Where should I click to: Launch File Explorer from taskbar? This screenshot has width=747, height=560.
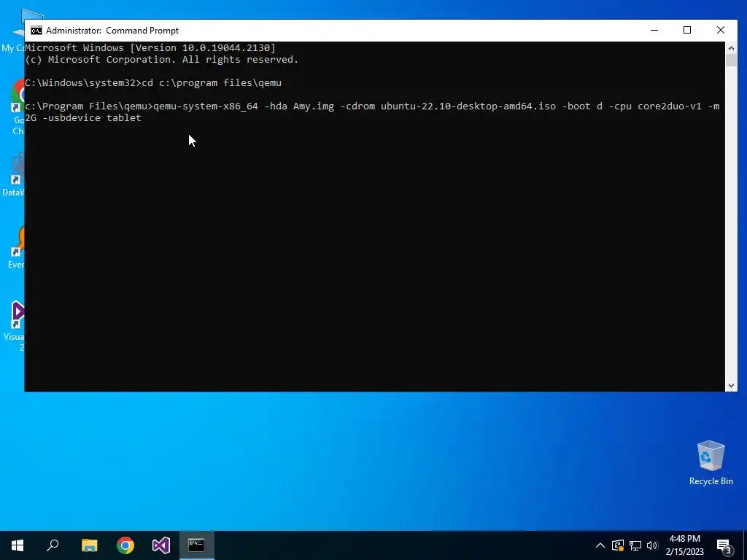(89, 545)
